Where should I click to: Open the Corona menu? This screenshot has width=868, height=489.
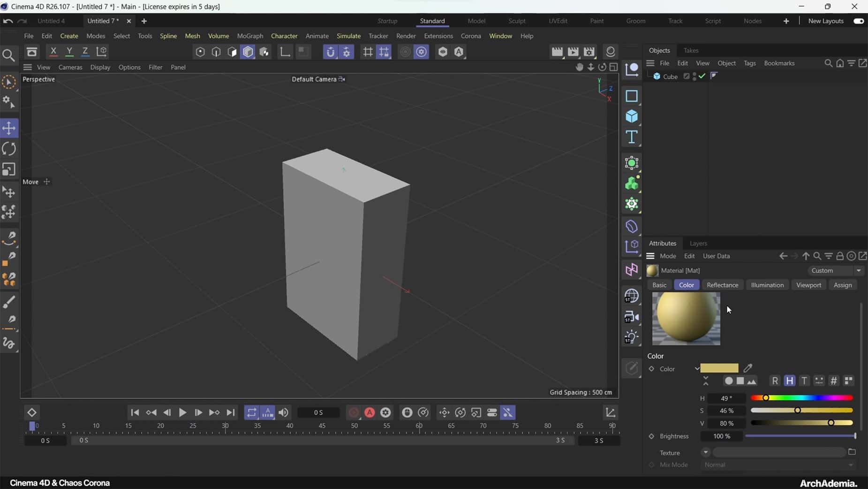click(x=471, y=36)
